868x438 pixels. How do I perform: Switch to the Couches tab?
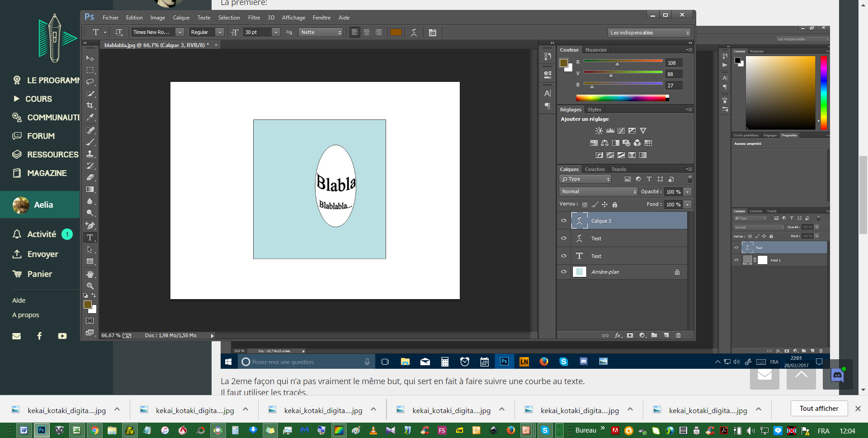(x=594, y=169)
